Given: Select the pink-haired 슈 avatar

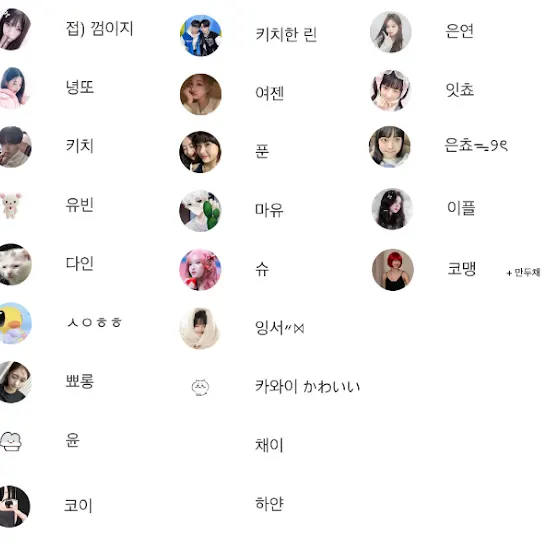Looking at the screenshot, I should pos(200,270).
